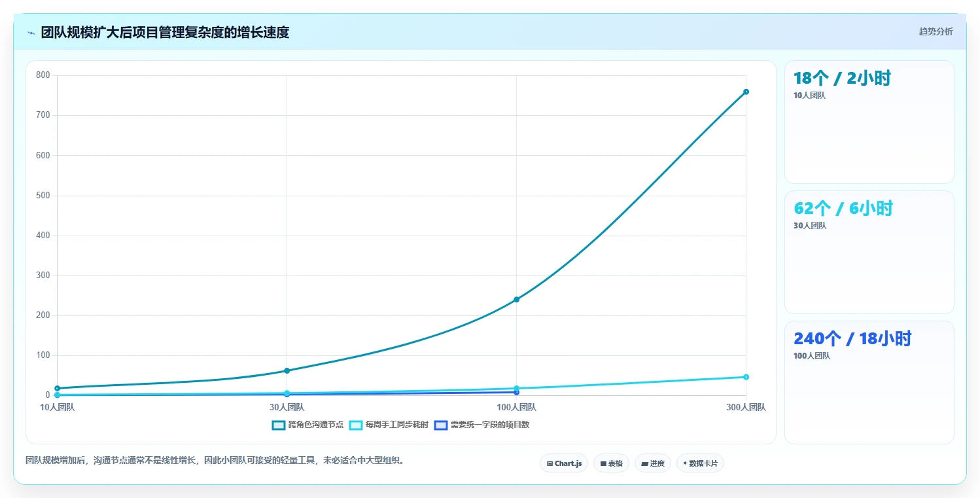Click the 200 y-axis value
Viewport: 980px width, 498px height.
43,315
